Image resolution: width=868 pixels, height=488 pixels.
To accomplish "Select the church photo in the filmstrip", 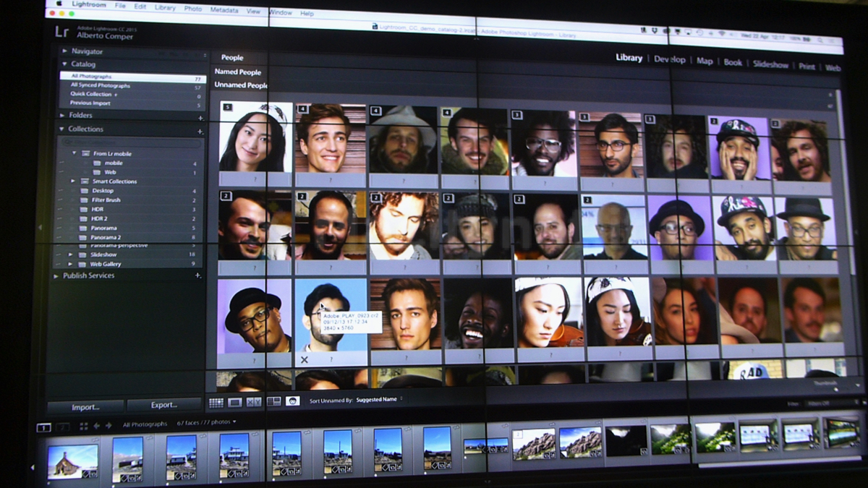I will click(x=73, y=463).
